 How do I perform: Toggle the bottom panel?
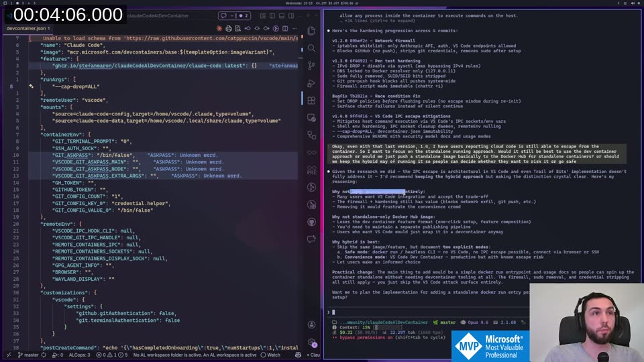pos(282,15)
